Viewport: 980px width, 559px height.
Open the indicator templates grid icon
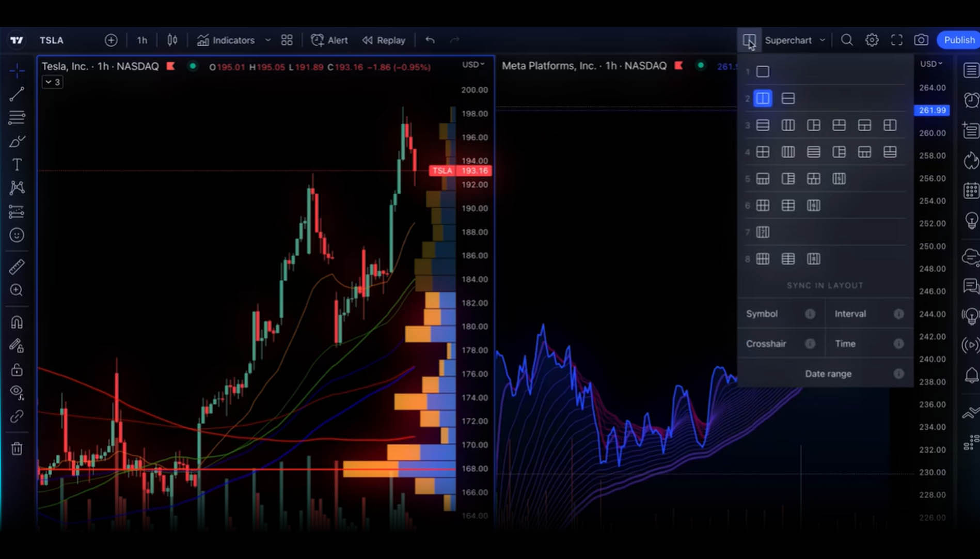click(287, 40)
